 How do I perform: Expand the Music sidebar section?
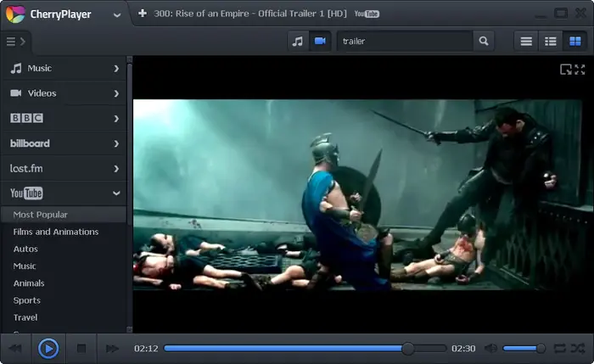click(64, 69)
